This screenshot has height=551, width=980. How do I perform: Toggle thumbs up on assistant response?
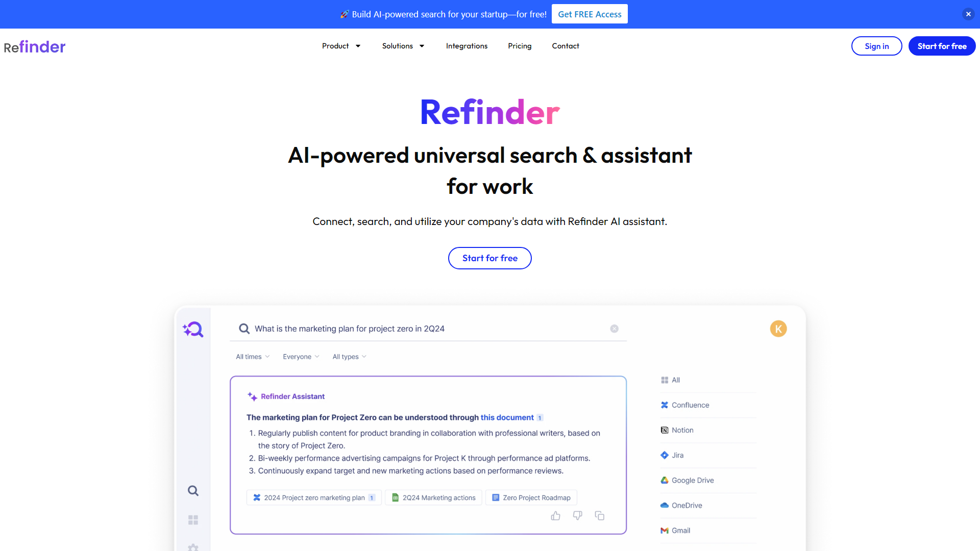click(555, 515)
